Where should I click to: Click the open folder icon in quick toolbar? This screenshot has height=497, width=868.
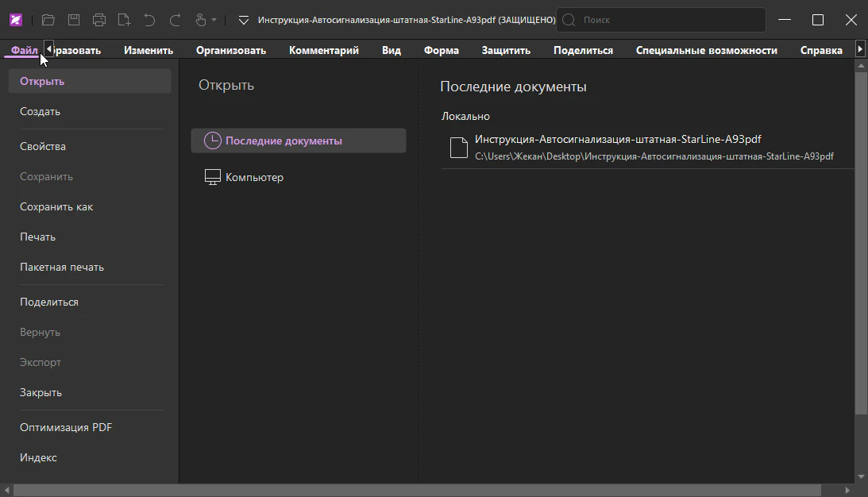point(48,20)
